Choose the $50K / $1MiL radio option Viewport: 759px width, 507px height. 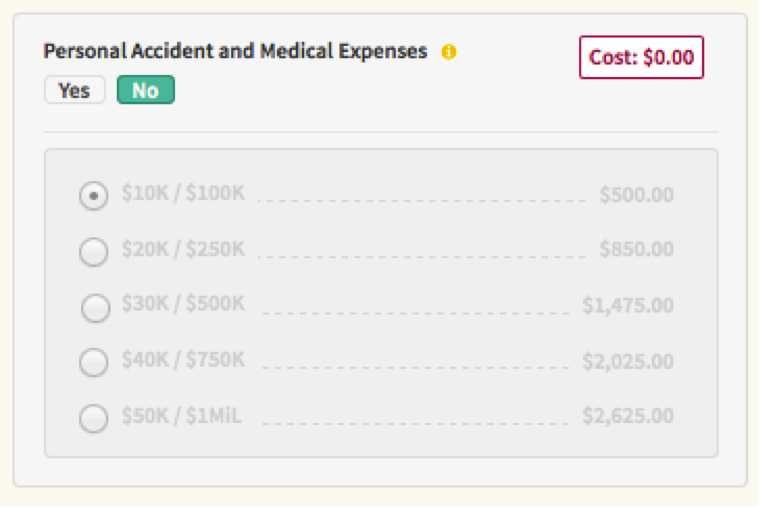(93, 418)
